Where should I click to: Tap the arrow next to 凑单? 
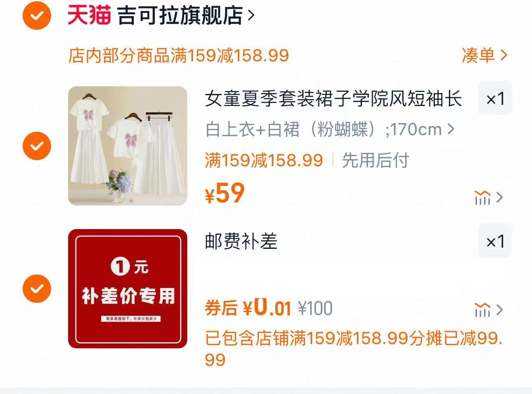point(504,55)
